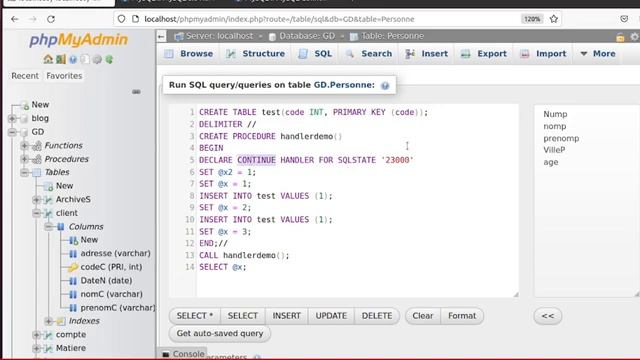Click the SELECT query template button

pyautogui.click(x=243, y=316)
